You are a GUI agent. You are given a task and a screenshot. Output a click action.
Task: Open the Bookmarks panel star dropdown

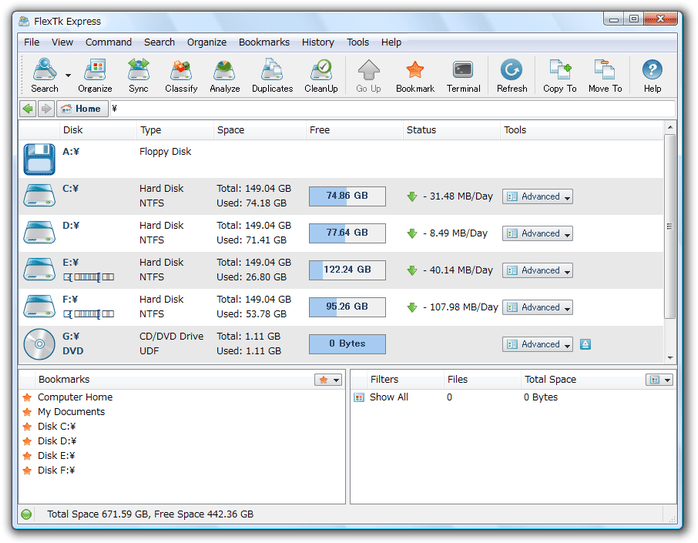click(x=328, y=380)
